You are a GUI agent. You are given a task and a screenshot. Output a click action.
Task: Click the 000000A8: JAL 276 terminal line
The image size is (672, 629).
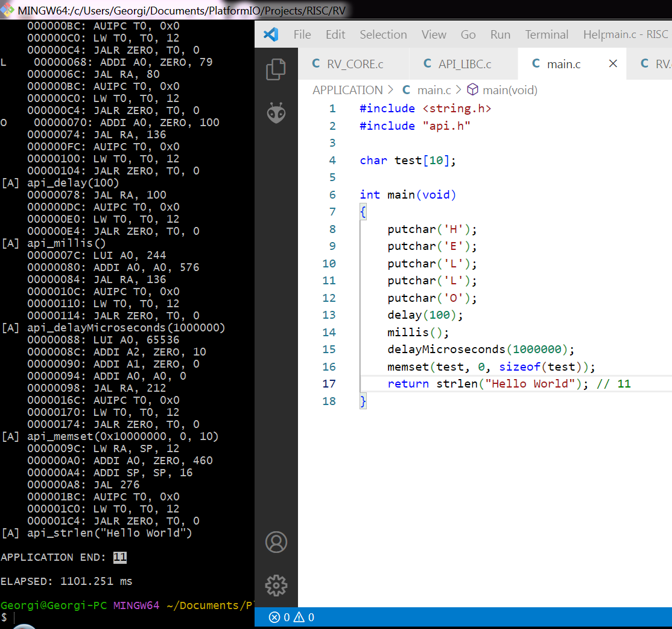(x=84, y=485)
